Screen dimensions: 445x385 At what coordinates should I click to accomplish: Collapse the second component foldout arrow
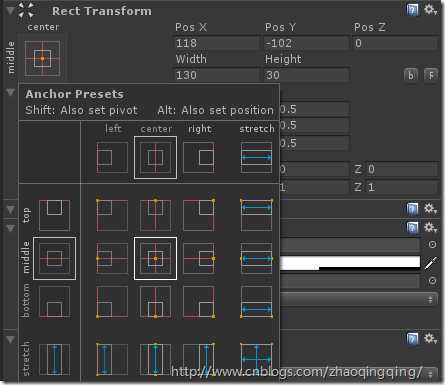pos(10,209)
